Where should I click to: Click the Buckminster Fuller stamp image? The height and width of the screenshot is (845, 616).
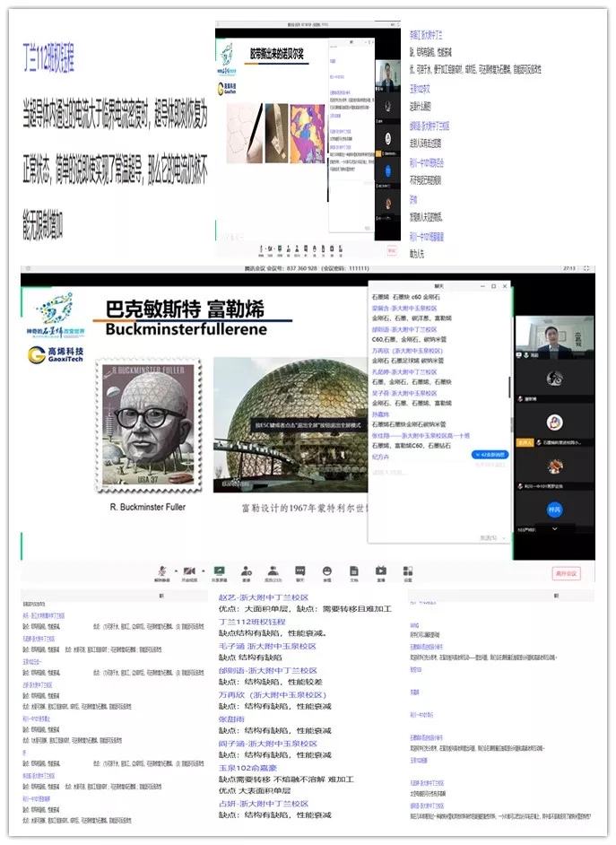149,426
